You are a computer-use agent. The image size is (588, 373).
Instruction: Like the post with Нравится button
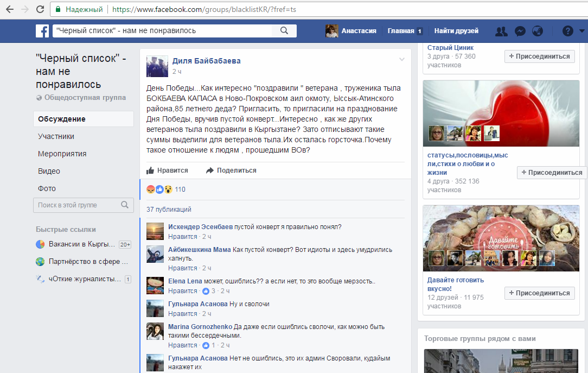coord(168,170)
